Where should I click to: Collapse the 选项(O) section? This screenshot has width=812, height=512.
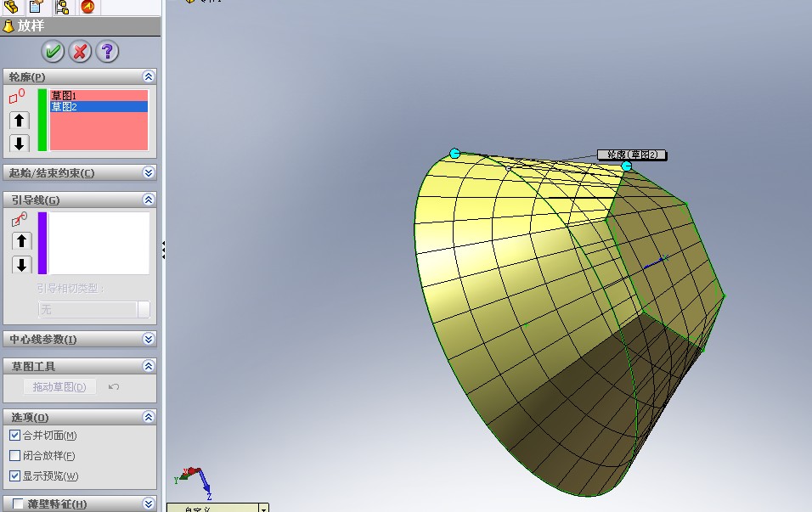click(x=148, y=417)
